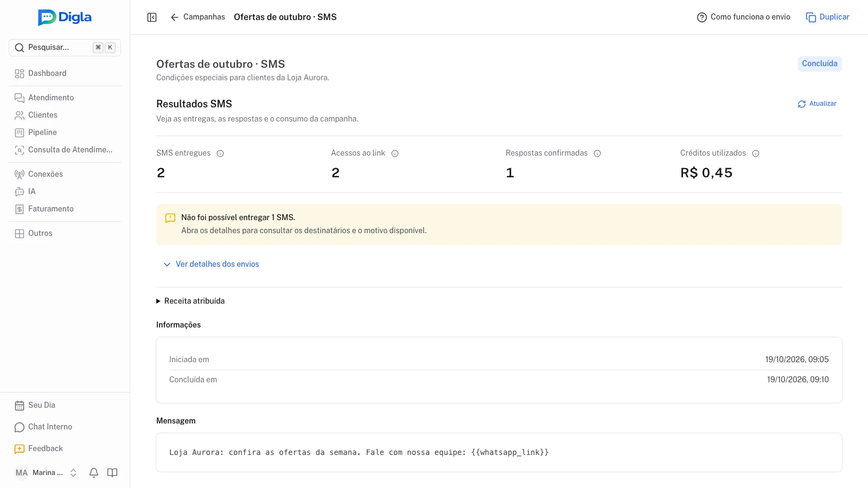Click the info icon beside Acessos ao link
868x488 pixels.
coord(395,153)
